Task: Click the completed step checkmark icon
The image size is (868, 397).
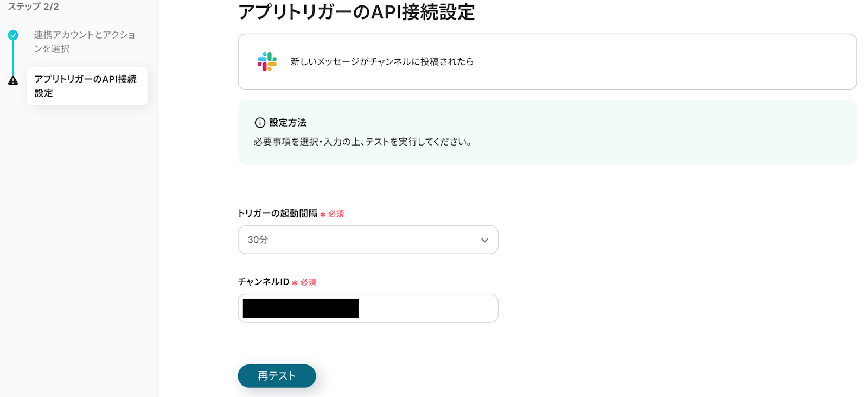Action: point(13,35)
